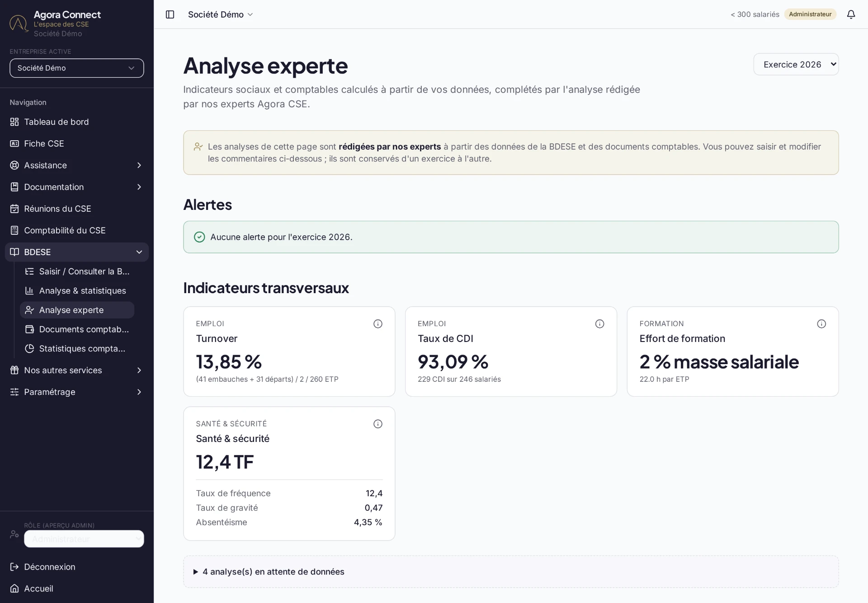Go to Réunions du CSE
The image size is (868, 603).
pos(77,209)
